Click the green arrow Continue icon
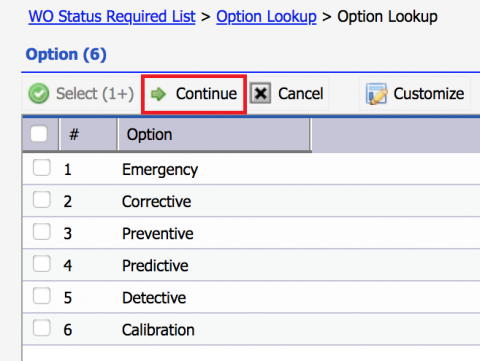 [x=158, y=94]
